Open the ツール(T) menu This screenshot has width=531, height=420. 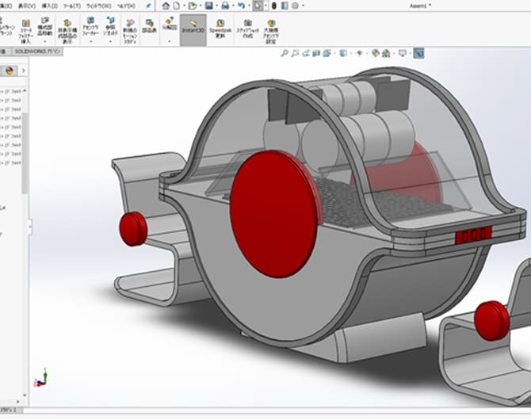pos(72,6)
